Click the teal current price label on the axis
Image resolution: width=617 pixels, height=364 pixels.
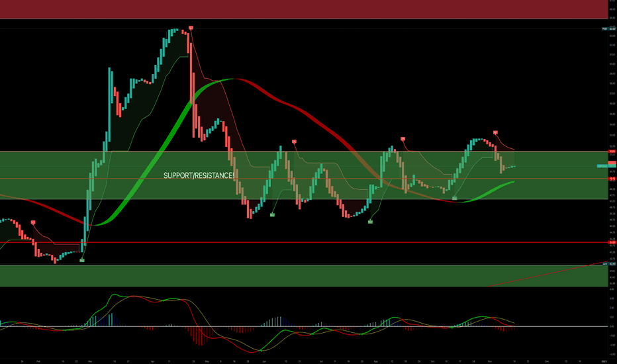(x=606, y=166)
